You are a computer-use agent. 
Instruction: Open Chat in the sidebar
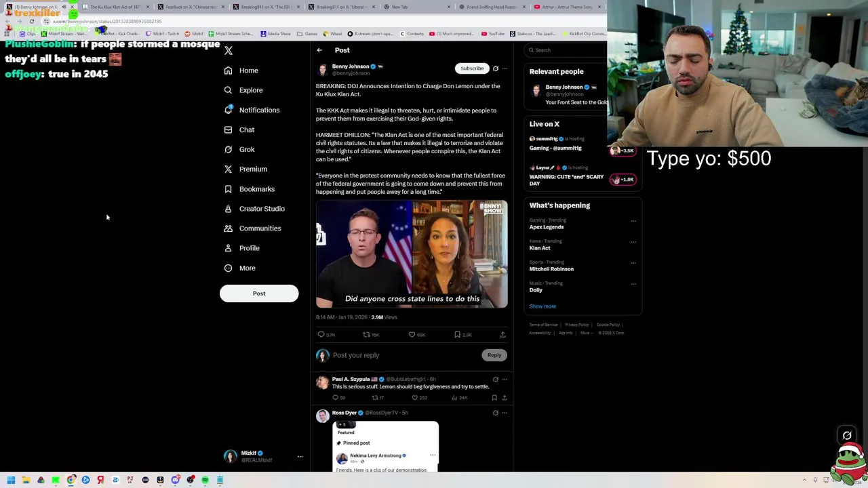[x=239, y=129]
